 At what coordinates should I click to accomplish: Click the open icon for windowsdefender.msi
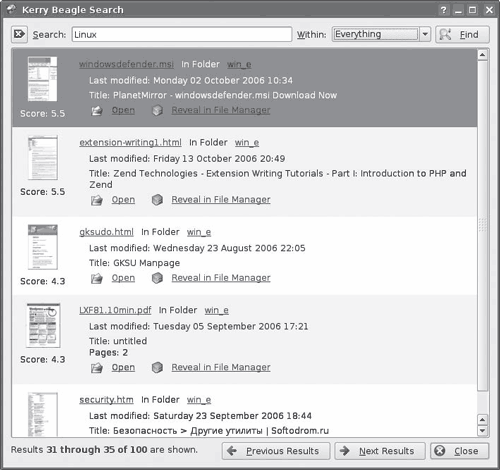[97, 110]
